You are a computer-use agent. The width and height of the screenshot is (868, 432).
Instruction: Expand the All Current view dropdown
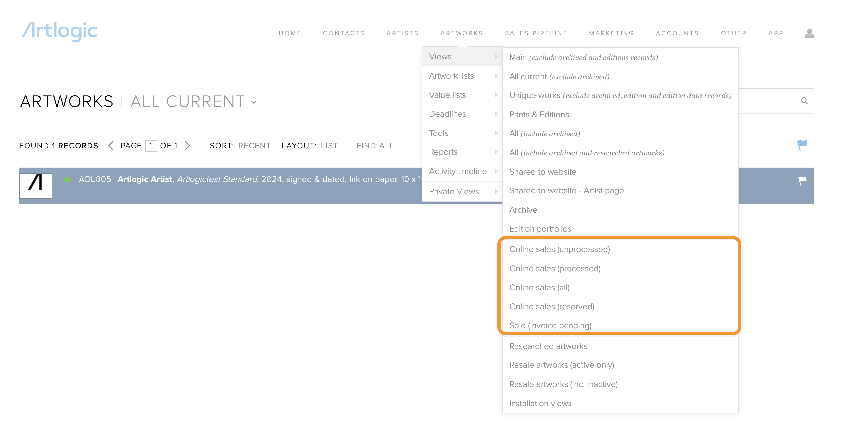click(x=254, y=102)
